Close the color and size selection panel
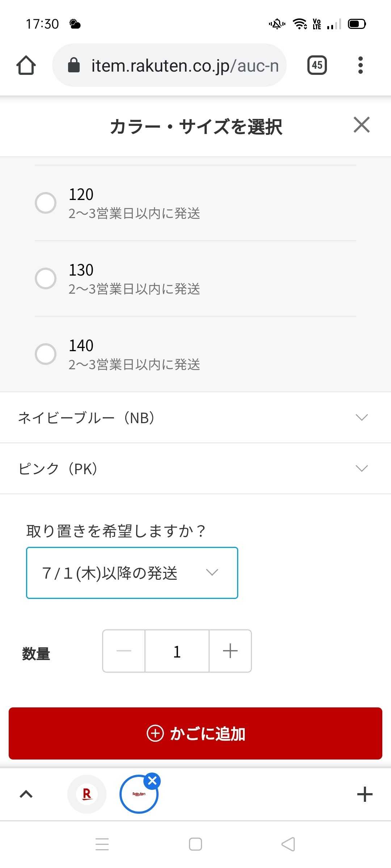 361,125
